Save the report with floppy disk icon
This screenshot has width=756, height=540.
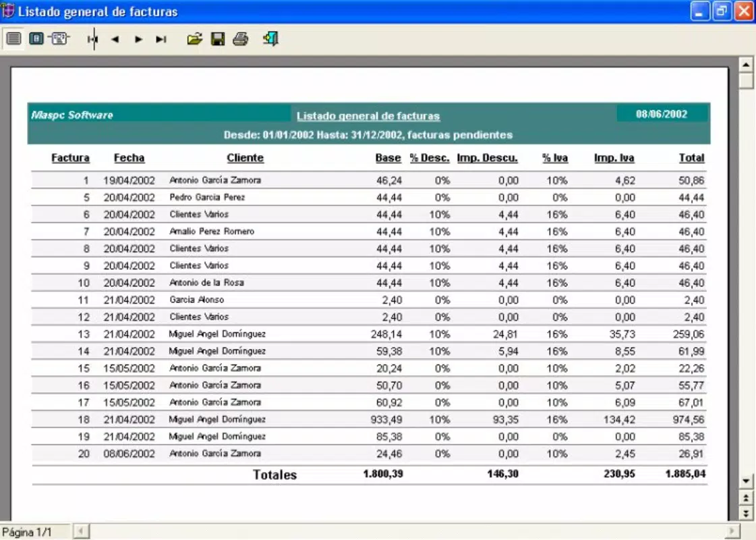[x=218, y=39]
